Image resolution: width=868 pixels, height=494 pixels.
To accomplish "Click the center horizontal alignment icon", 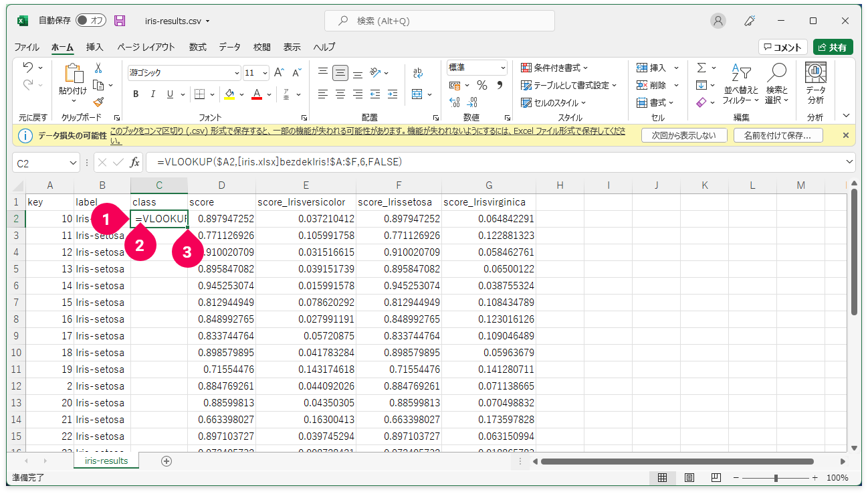I will click(x=340, y=94).
